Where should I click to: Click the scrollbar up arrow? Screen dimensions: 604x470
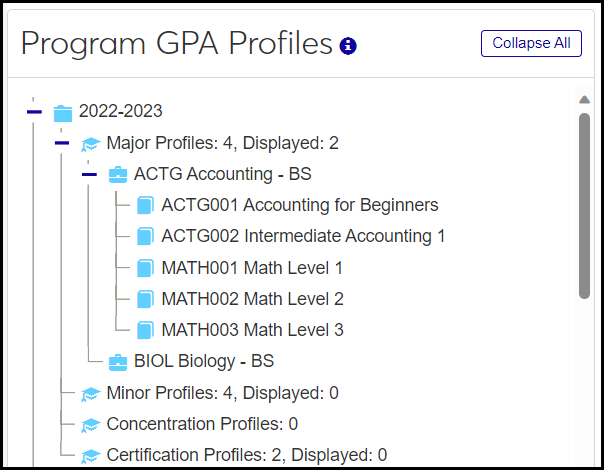click(584, 99)
